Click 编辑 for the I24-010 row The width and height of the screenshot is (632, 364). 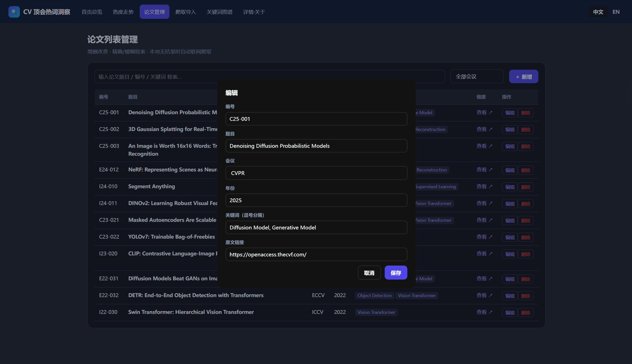click(510, 187)
